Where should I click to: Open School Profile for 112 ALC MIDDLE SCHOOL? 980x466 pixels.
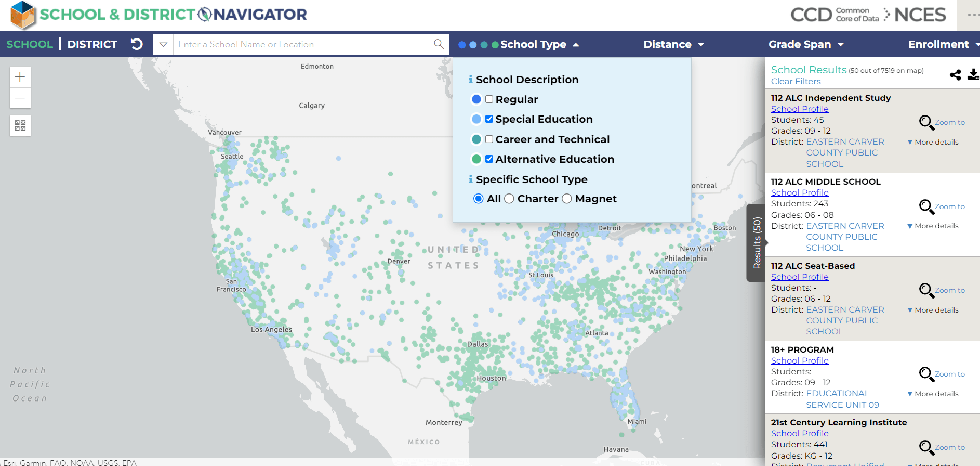[x=800, y=192]
